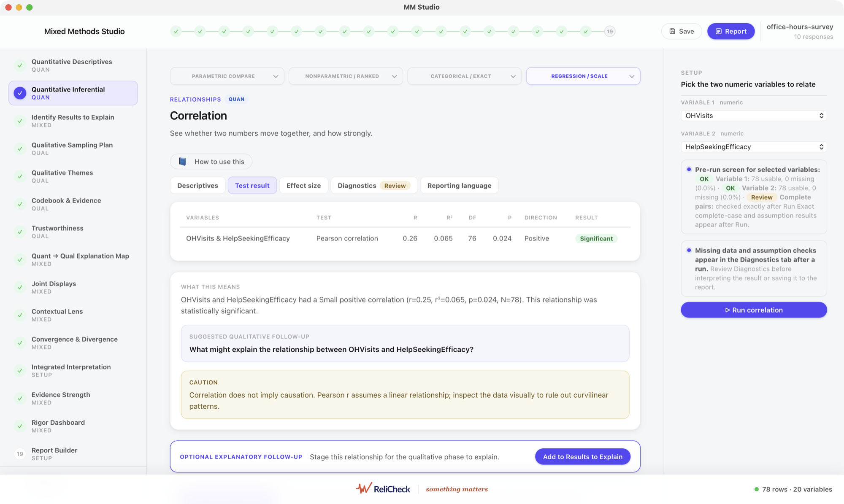
Task: Click the r value 0.26 cell
Action: pos(410,238)
